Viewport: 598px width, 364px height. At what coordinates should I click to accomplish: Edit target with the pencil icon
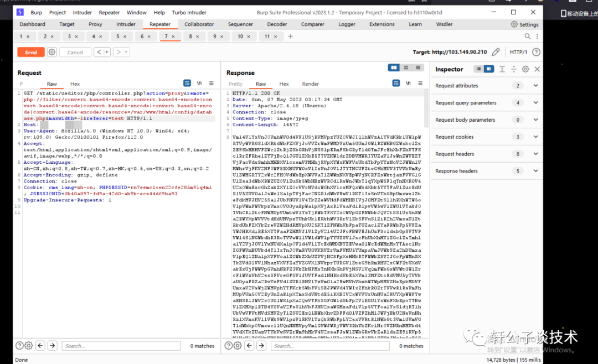496,52
